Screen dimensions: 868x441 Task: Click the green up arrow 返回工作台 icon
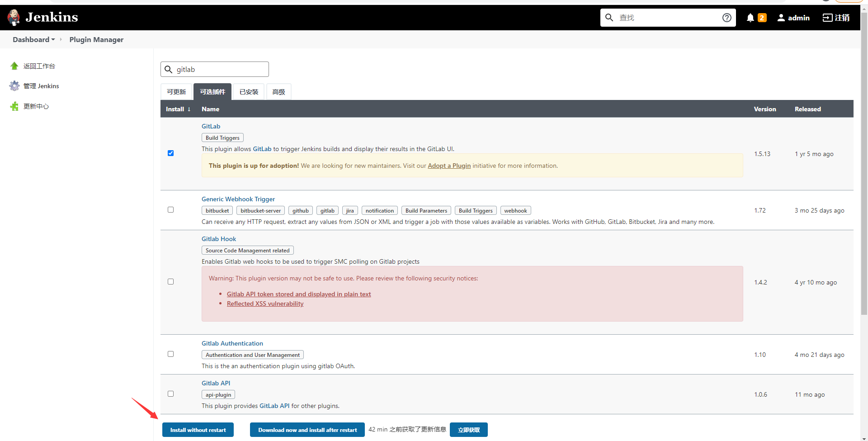point(14,66)
